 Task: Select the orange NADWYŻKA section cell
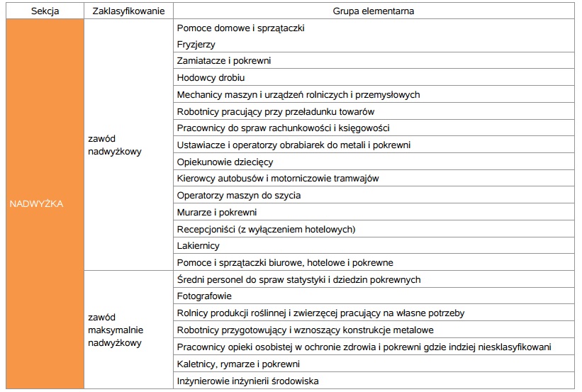tap(45, 203)
